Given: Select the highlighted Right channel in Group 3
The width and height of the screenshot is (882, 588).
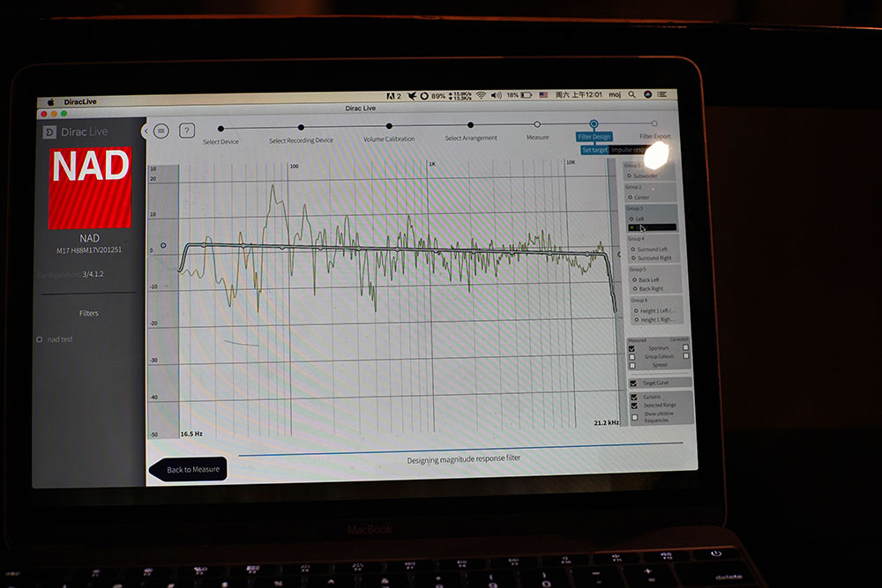Looking at the screenshot, I should tap(652, 227).
